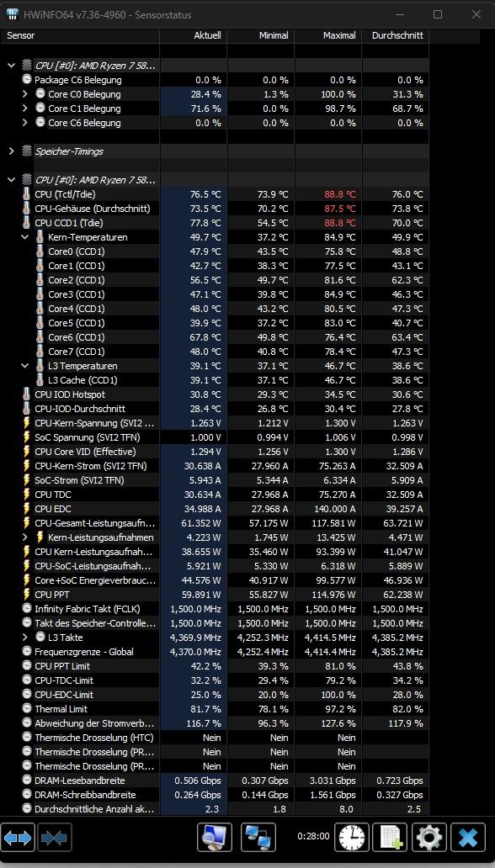Select the SoC-Strom (SVI2 TFN) row

tap(215, 480)
